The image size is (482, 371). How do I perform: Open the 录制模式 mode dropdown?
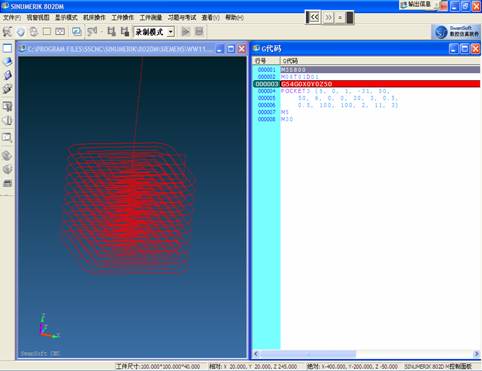pyautogui.click(x=171, y=32)
